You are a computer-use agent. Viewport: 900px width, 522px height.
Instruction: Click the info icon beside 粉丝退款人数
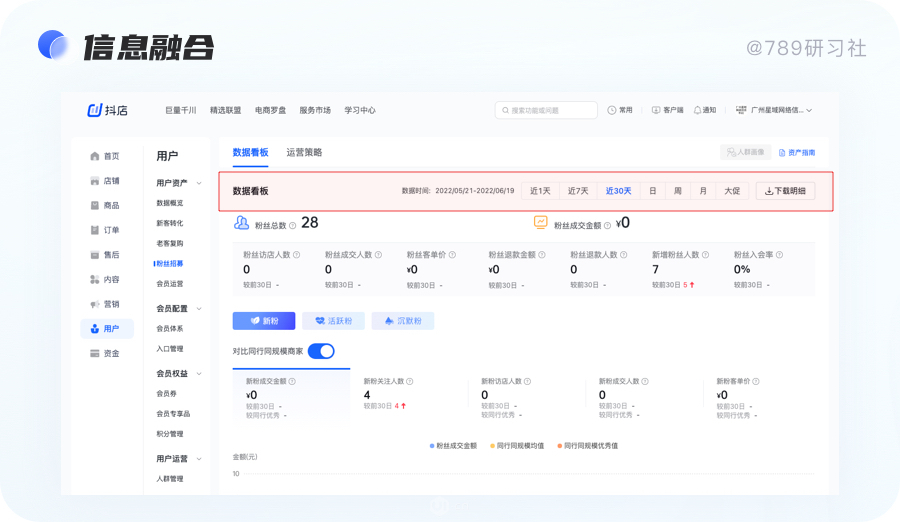pos(624,255)
